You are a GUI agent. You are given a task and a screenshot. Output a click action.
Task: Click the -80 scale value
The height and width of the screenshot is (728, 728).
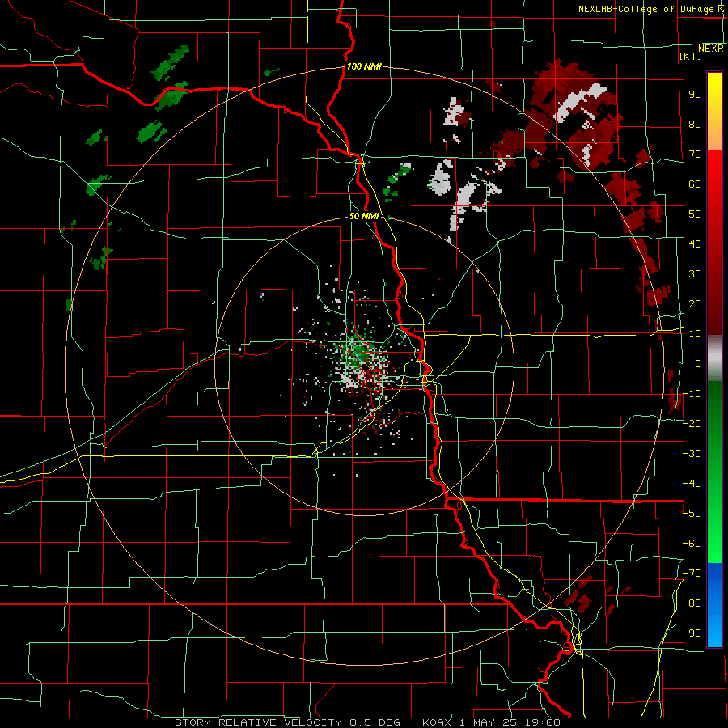point(692,603)
